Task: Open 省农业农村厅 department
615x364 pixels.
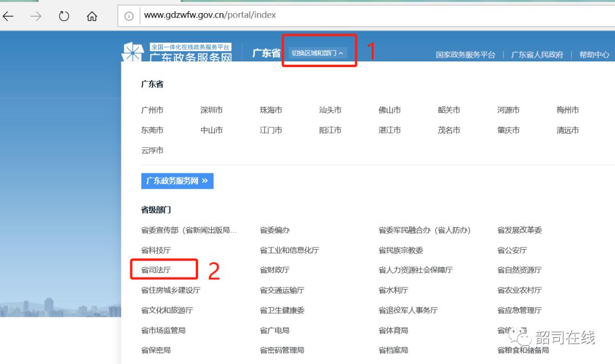Action: [x=519, y=290]
